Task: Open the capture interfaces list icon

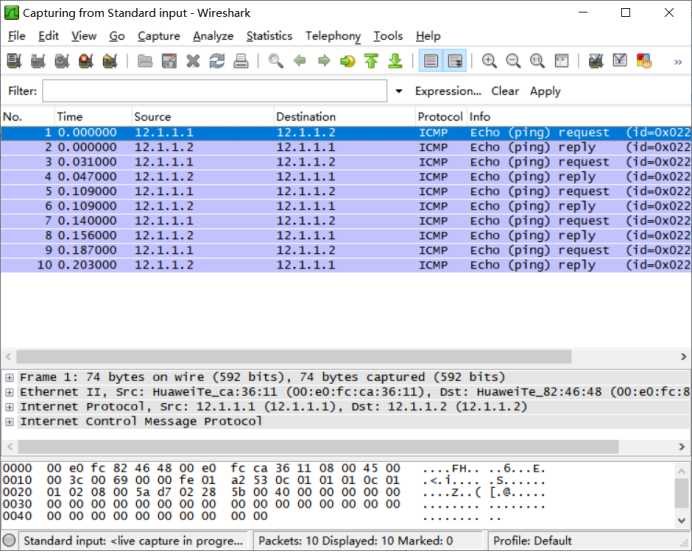Action: pos(14,61)
